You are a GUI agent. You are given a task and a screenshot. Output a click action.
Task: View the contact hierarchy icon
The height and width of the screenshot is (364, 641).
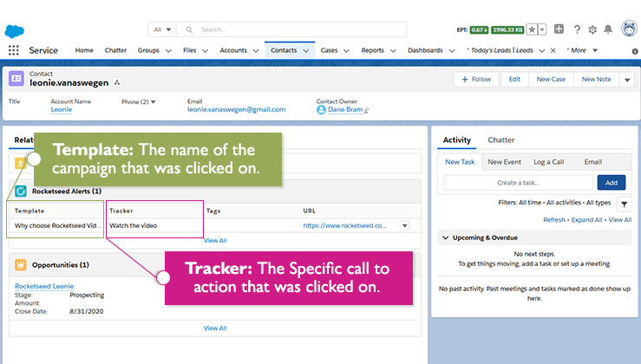117,82
